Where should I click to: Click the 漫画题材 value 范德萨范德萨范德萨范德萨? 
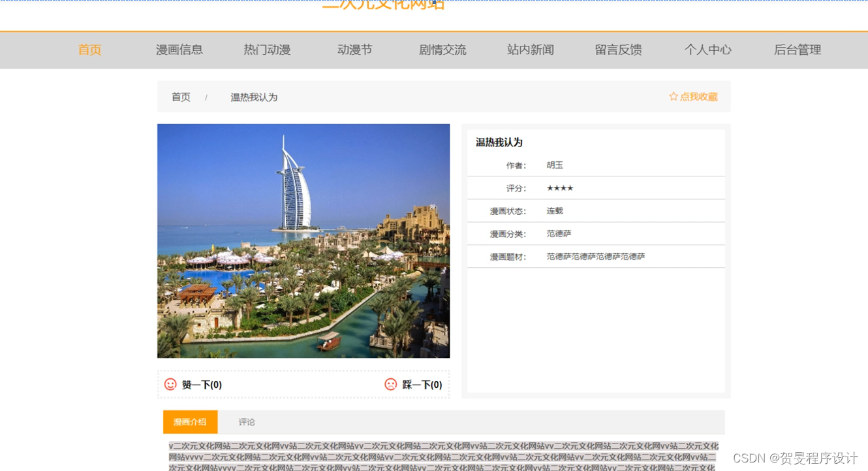coord(596,257)
